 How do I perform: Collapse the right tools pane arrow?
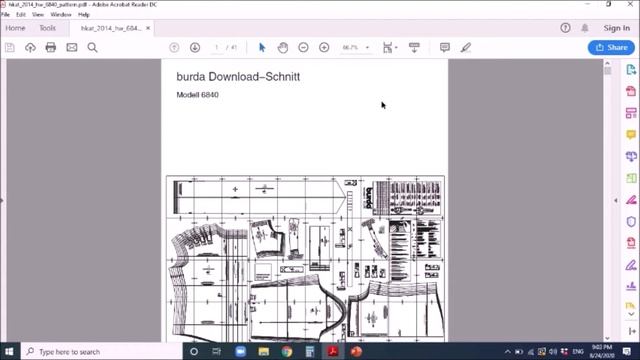coord(616,200)
